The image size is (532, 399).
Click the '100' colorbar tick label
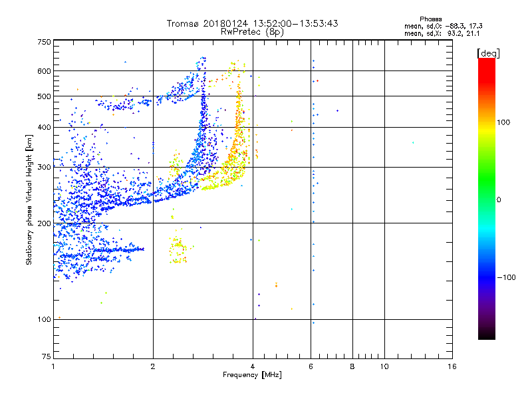coord(503,122)
